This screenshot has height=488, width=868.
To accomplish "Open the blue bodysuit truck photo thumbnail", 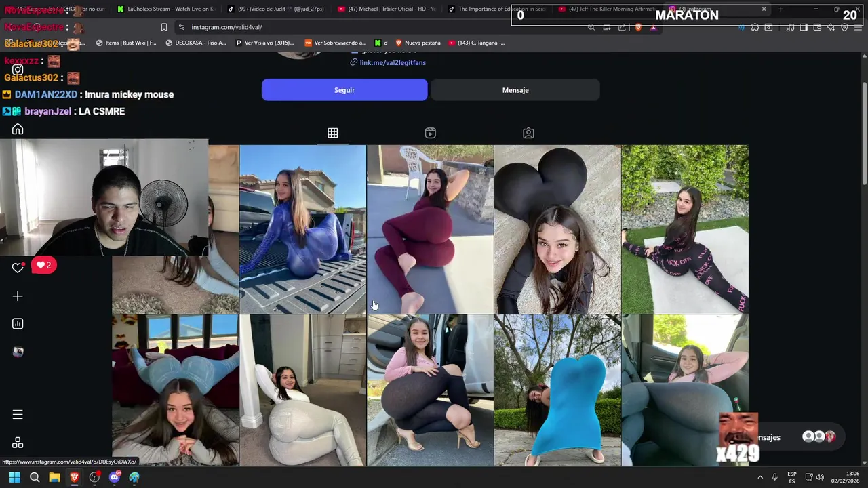I will [302, 229].
